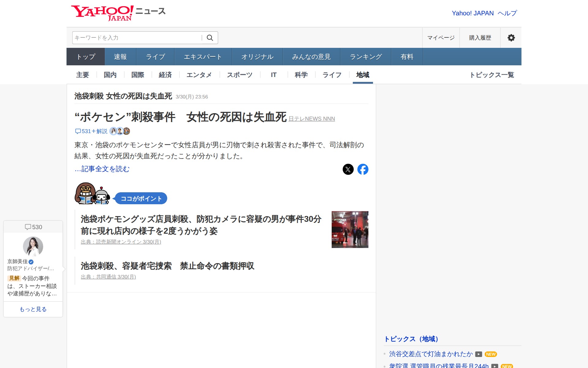The width and height of the screenshot is (588, 368).
Task: Share the article via the X icon
Action: (x=348, y=169)
